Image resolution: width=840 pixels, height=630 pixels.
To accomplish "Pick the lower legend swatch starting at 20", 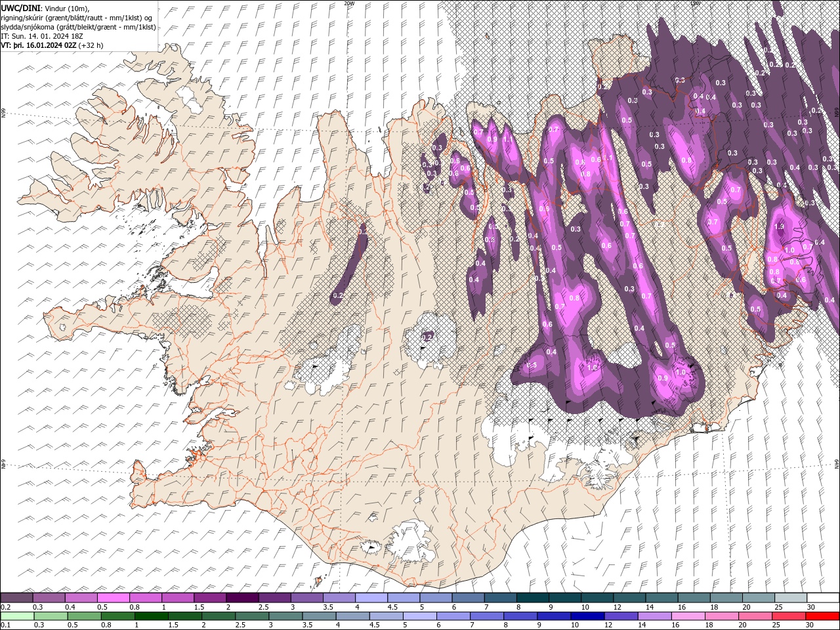I will coord(755,616).
